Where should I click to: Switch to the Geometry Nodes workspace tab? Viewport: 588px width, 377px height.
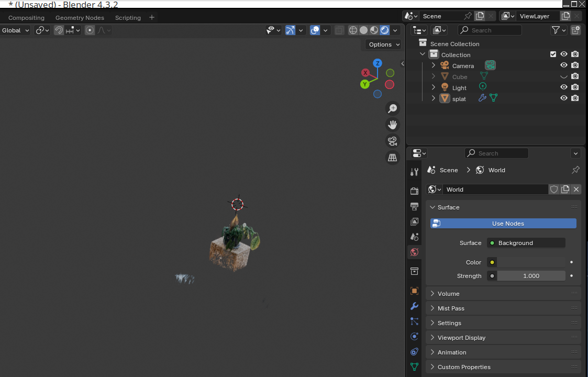(x=80, y=18)
